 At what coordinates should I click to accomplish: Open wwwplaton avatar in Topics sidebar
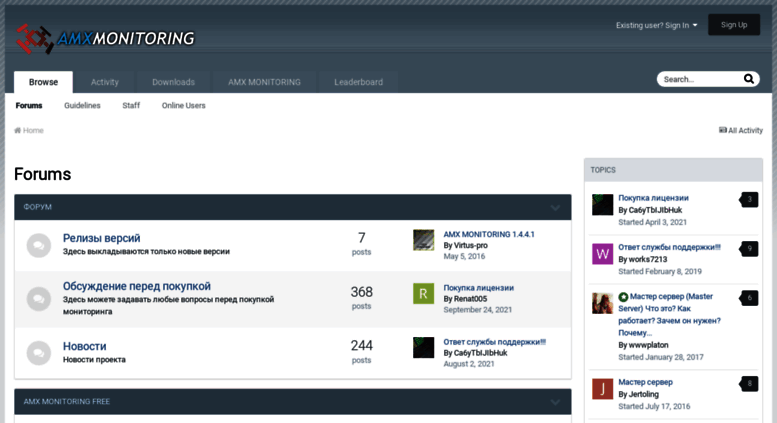pyautogui.click(x=603, y=303)
